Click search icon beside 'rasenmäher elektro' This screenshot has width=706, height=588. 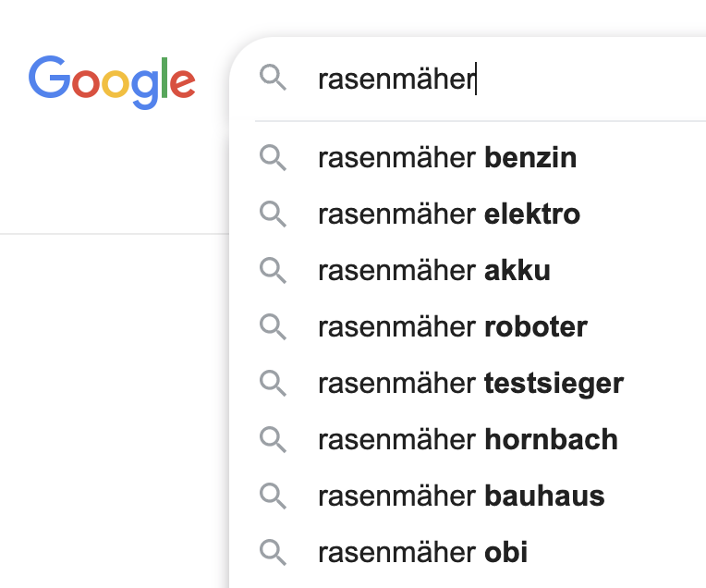273,214
